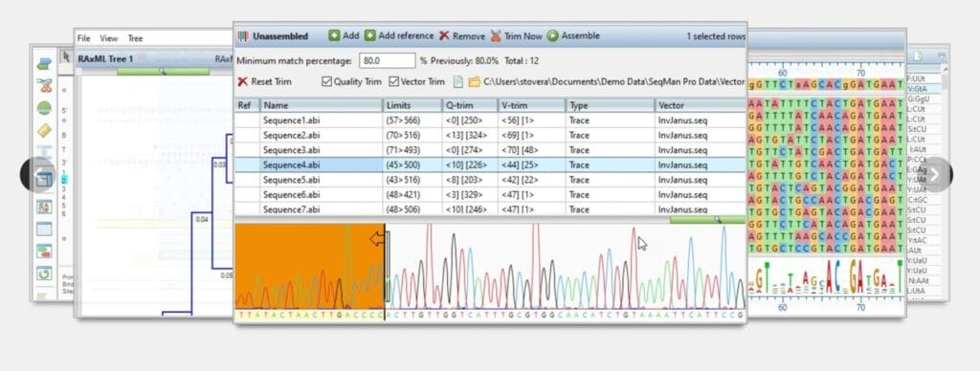980x371 pixels.
Task: Open the vector folder browse icon
Action: coord(475,82)
